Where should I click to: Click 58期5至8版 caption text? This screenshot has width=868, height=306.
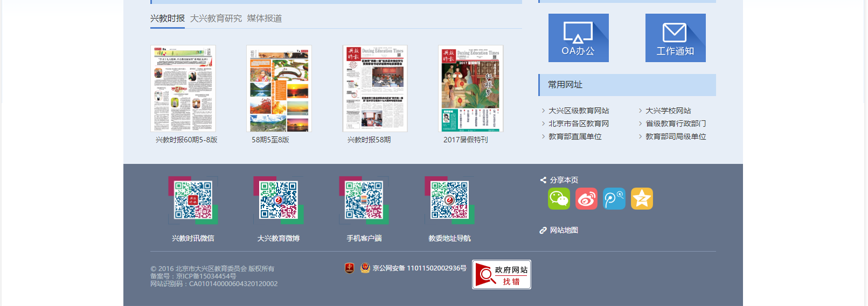(270, 140)
